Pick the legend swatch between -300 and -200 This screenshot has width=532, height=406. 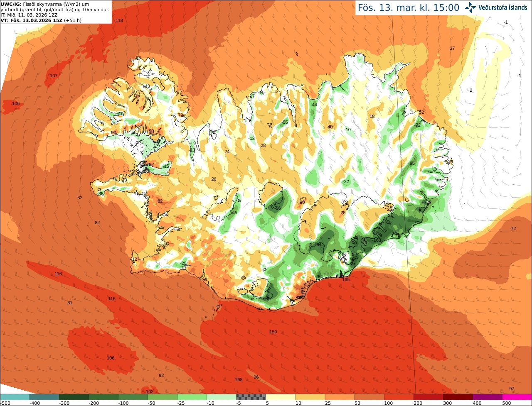pos(74,397)
